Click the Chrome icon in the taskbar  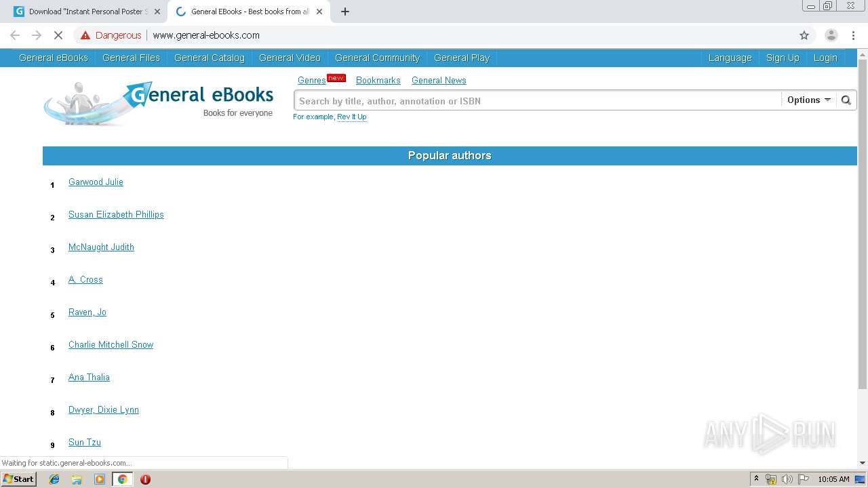pyautogui.click(x=122, y=479)
